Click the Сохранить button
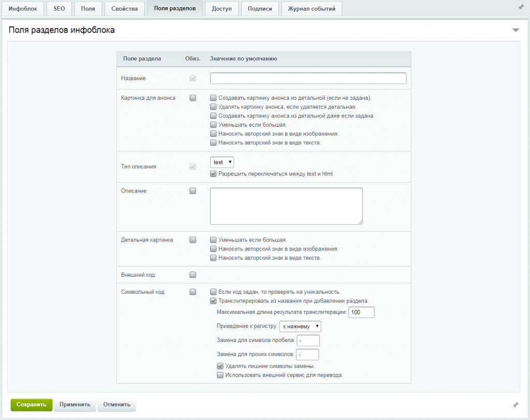The height and width of the screenshot is (420, 530). [x=32, y=404]
